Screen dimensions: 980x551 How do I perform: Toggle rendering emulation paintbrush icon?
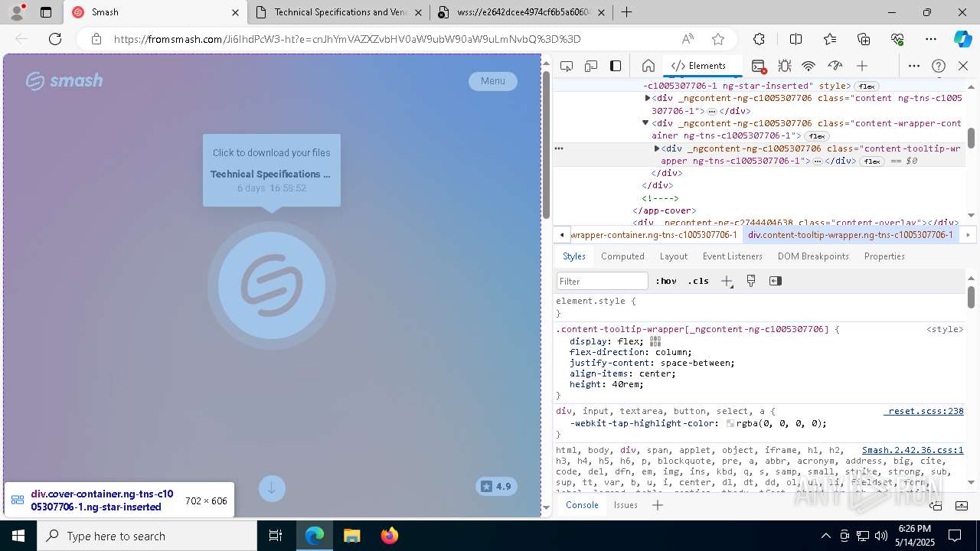click(x=751, y=281)
